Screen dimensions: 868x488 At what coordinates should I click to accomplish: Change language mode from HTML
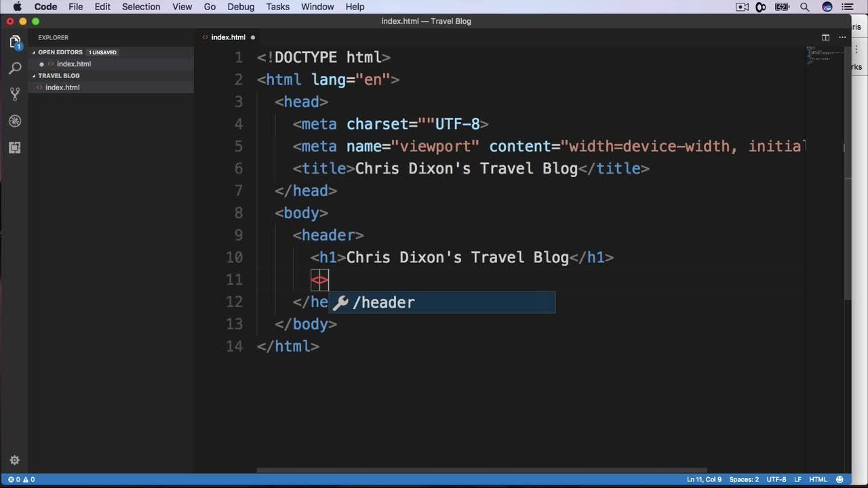pos(817,479)
